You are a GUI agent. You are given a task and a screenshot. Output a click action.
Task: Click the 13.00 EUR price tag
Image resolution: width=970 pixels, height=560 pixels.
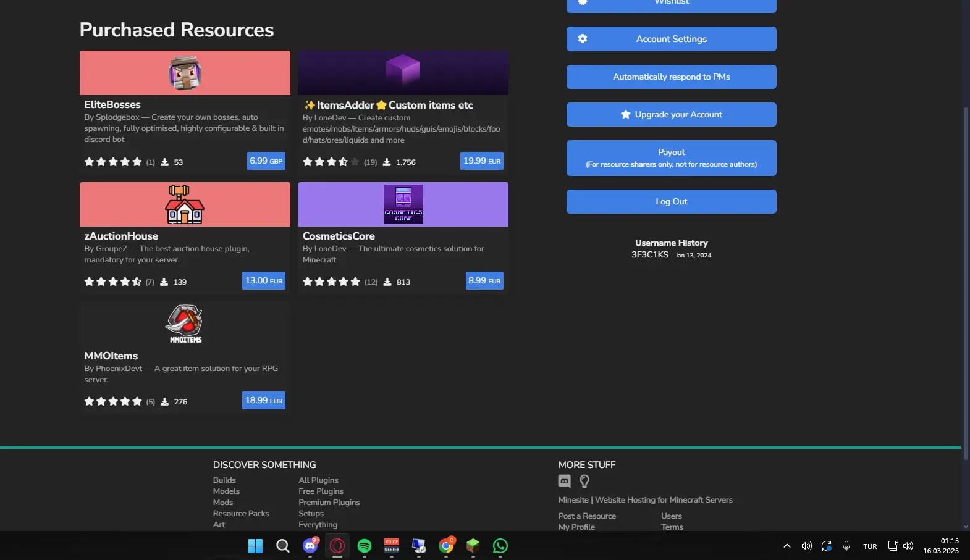[264, 281]
